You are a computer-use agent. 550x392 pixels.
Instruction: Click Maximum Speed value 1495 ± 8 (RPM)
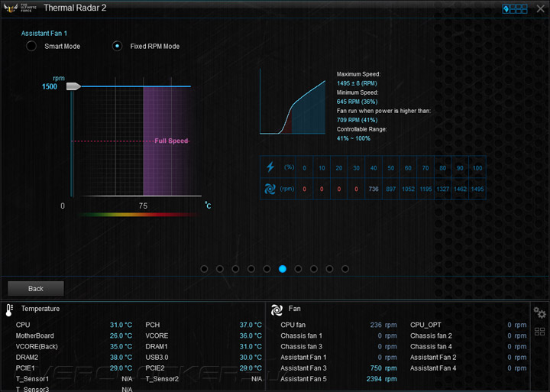point(357,83)
